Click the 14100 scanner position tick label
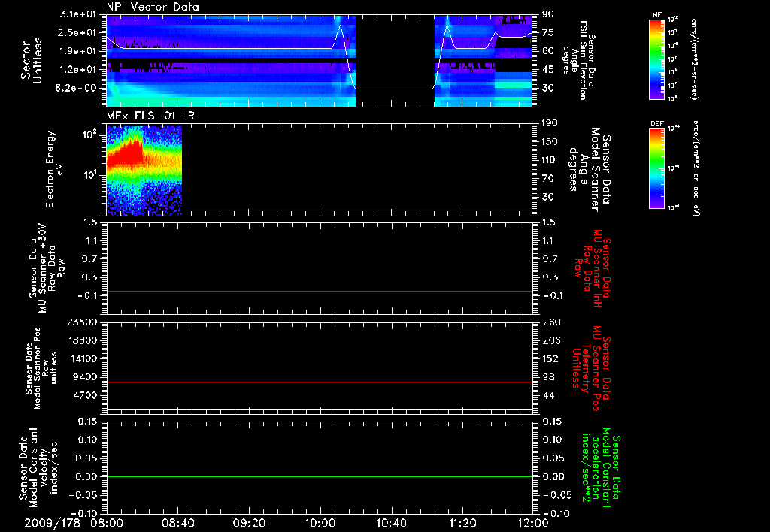The width and height of the screenshot is (770, 532). 82,358
